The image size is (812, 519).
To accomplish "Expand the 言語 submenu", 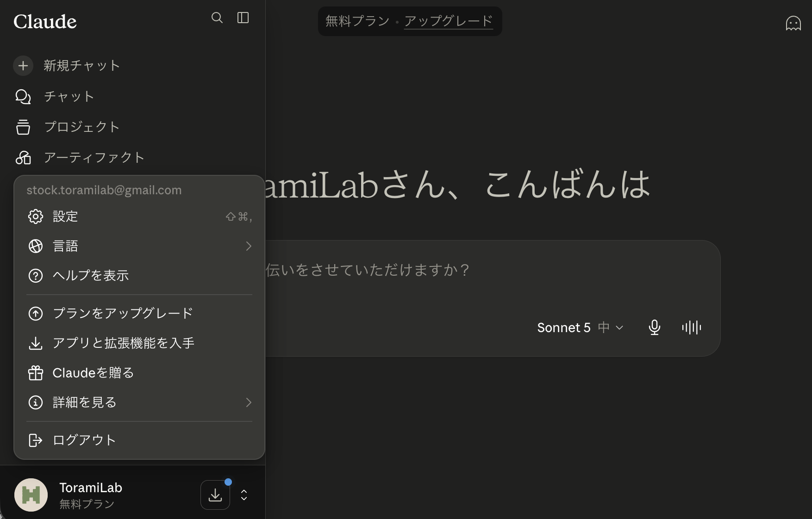I will pyautogui.click(x=139, y=246).
